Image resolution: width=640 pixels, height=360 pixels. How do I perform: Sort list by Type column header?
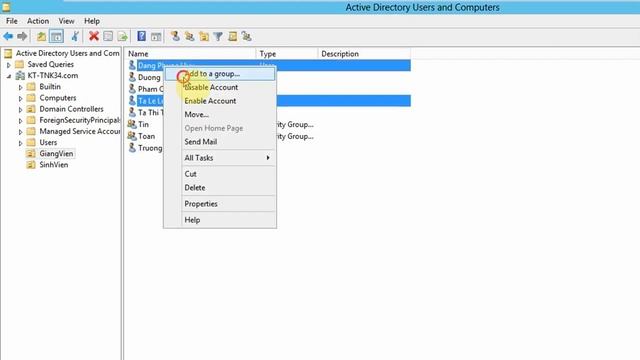[287, 54]
